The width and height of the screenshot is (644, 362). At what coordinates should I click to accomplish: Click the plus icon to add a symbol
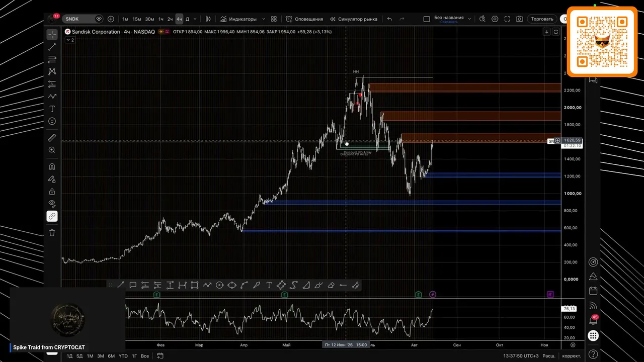111,19
